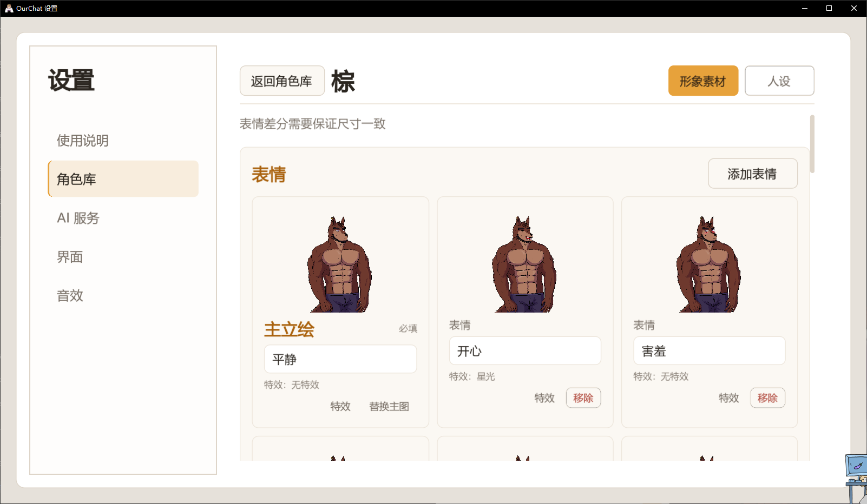
Task: Select 角色库 in the settings sidebar
Action: (x=123, y=179)
